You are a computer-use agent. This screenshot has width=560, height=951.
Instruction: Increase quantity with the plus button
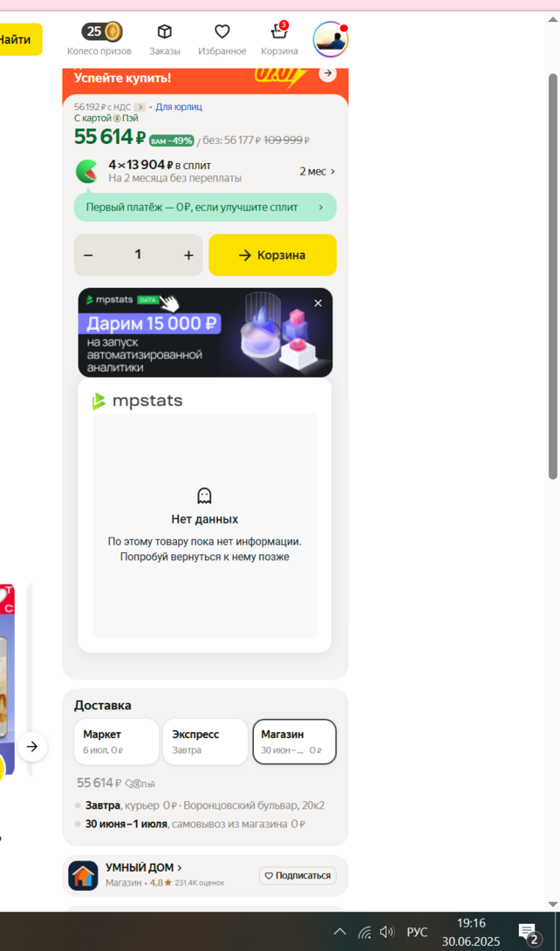click(188, 256)
